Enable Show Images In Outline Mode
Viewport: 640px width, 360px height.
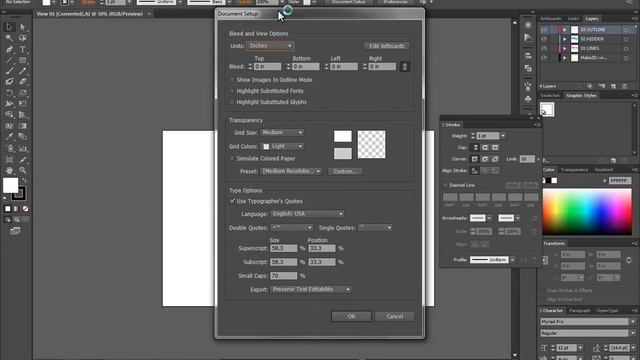(x=232, y=80)
